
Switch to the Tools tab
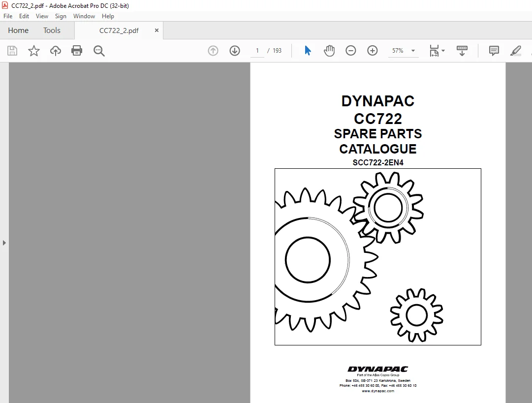click(x=52, y=30)
